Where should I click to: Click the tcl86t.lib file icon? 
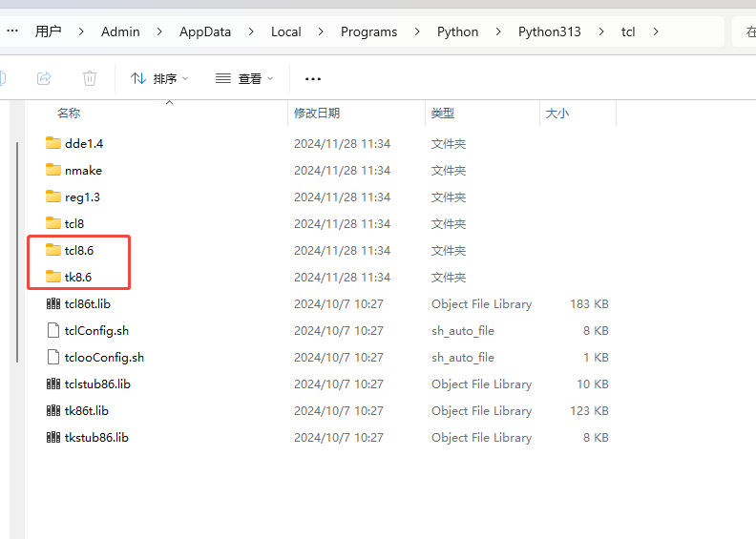53,303
